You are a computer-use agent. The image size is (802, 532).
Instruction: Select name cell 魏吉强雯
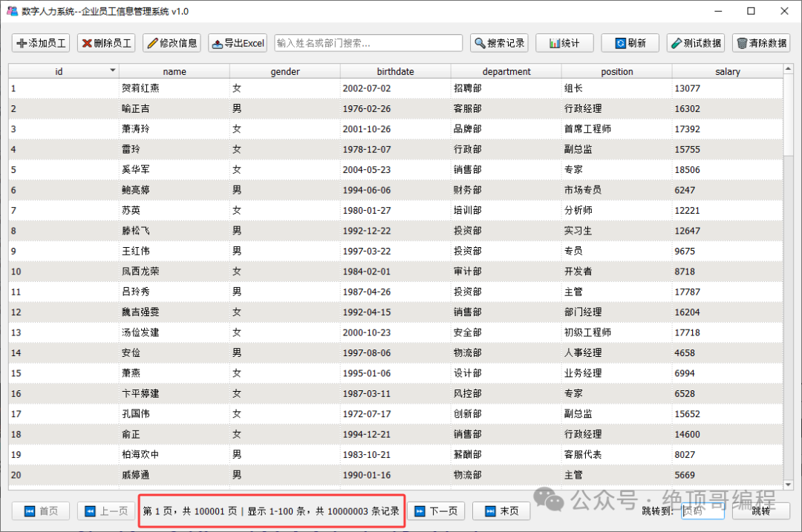pos(175,312)
